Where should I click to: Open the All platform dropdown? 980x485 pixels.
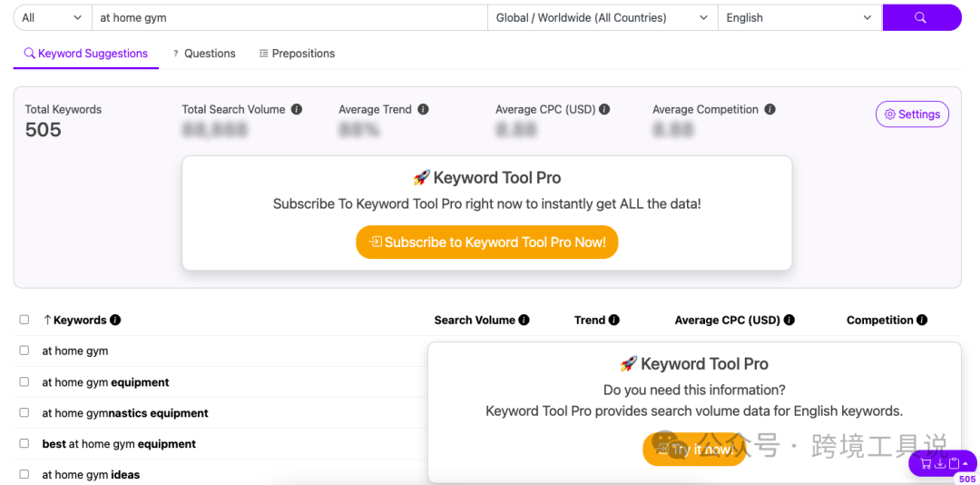53,17
